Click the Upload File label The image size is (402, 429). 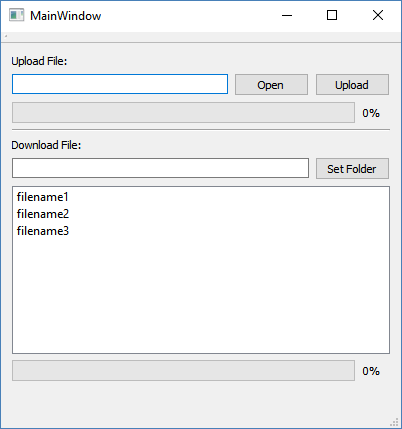coord(39,61)
